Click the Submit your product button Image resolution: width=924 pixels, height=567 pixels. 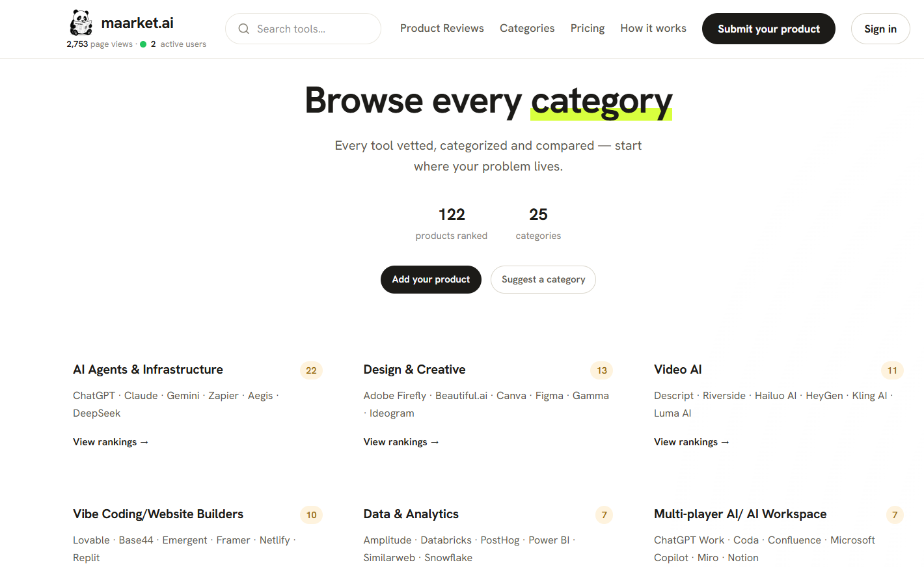(768, 29)
